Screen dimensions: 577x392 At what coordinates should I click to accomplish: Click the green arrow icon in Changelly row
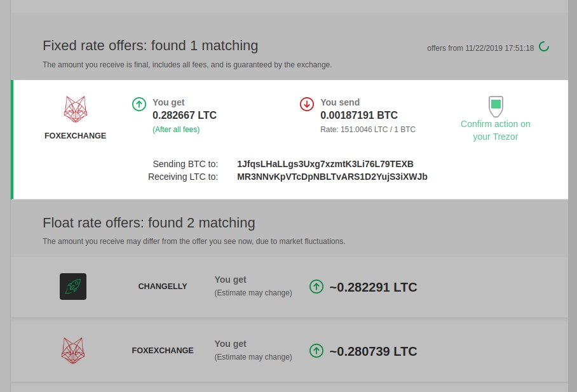(x=316, y=287)
